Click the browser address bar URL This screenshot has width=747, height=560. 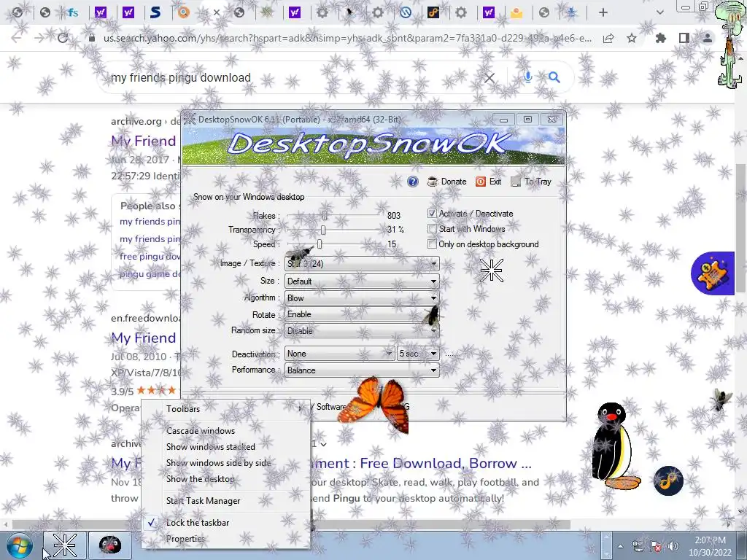[x=348, y=38]
